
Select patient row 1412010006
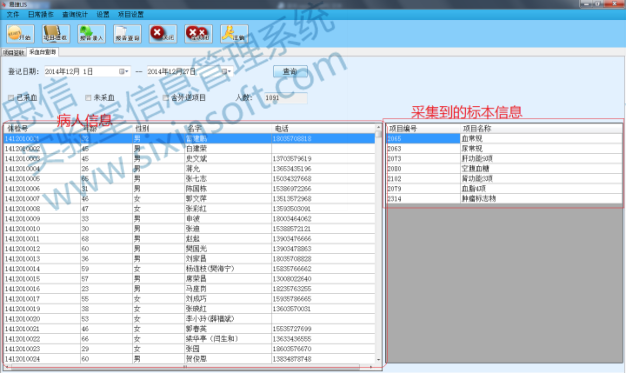tap(189, 189)
